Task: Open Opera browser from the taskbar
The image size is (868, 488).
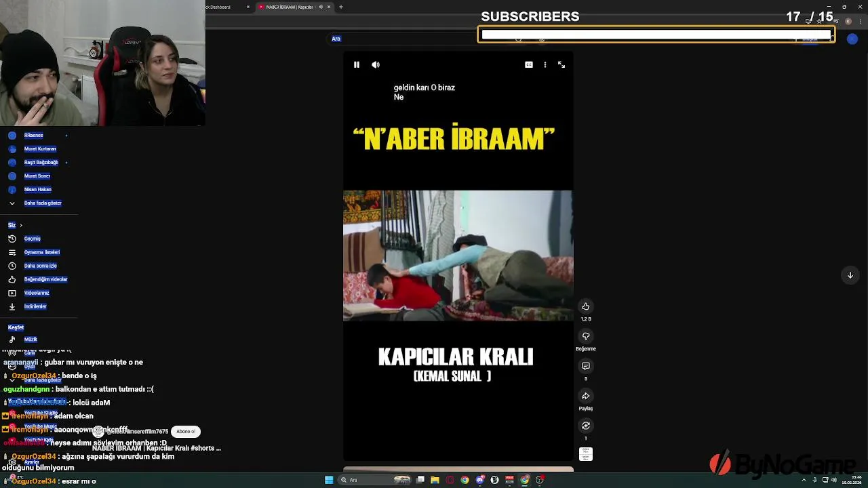Action: (450, 480)
